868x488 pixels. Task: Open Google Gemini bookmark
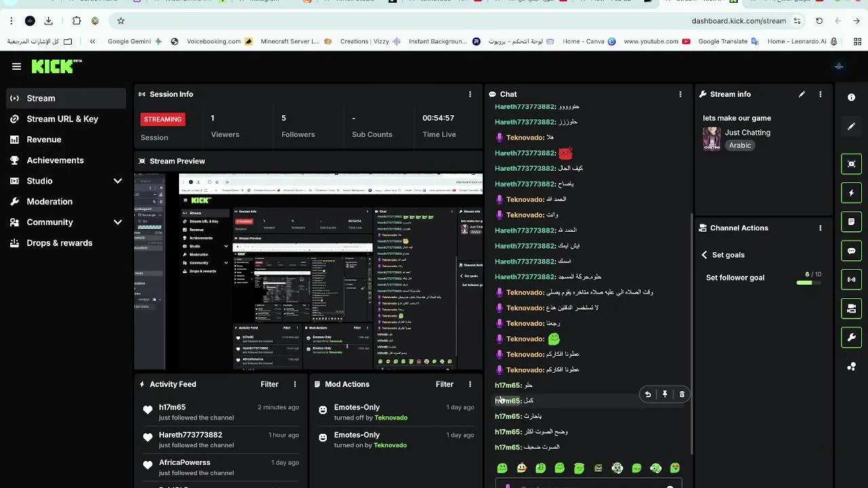point(134,41)
